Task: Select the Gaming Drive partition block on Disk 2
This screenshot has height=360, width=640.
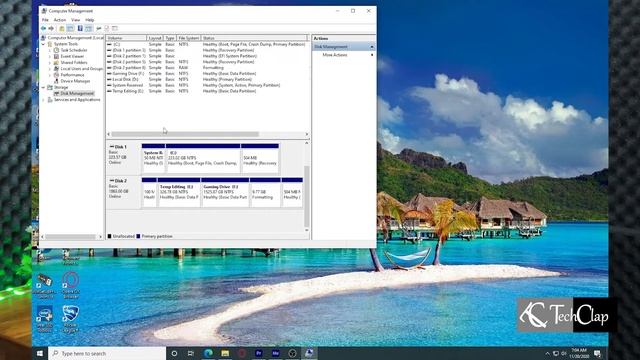Action: 225,192
